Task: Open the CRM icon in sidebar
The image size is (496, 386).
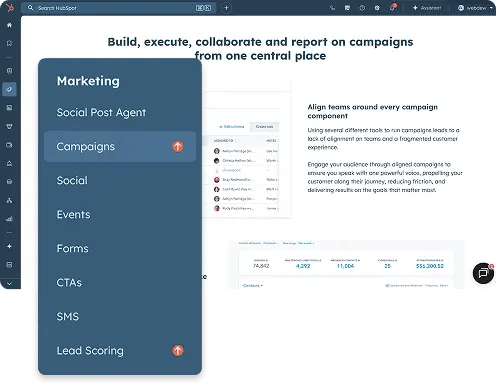Action: [x=9, y=71]
